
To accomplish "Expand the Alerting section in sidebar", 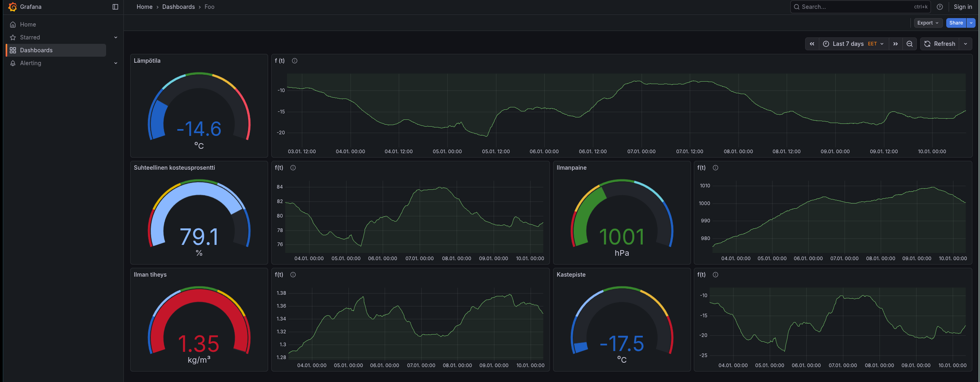I will [116, 63].
